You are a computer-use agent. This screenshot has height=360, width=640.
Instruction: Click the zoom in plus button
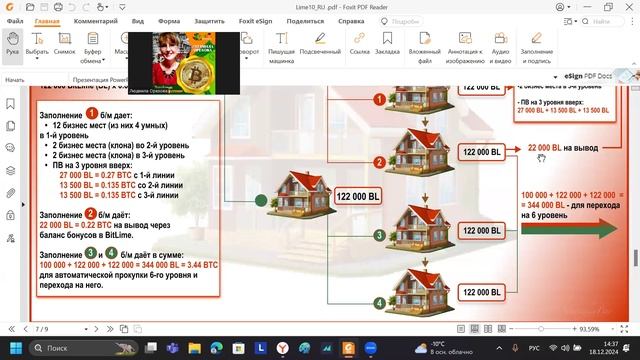[x=574, y=329]
